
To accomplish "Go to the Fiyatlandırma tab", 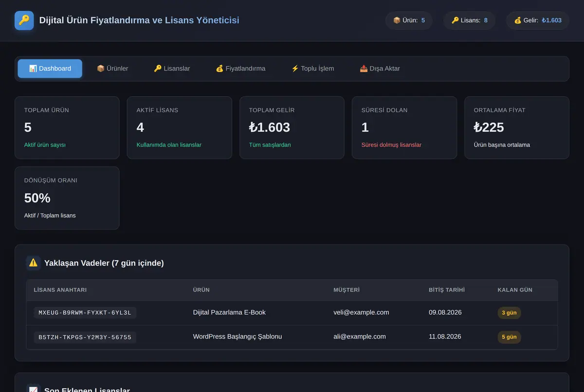I will [240, 69].
